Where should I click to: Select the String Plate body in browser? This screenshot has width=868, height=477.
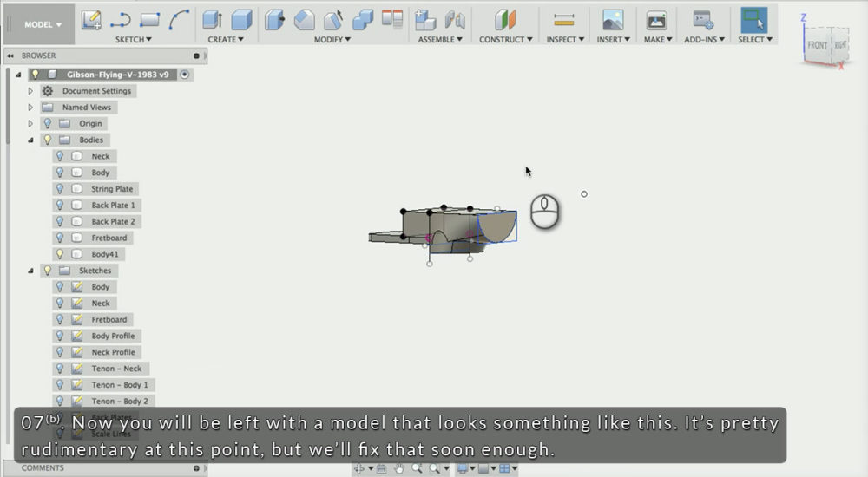112,189
